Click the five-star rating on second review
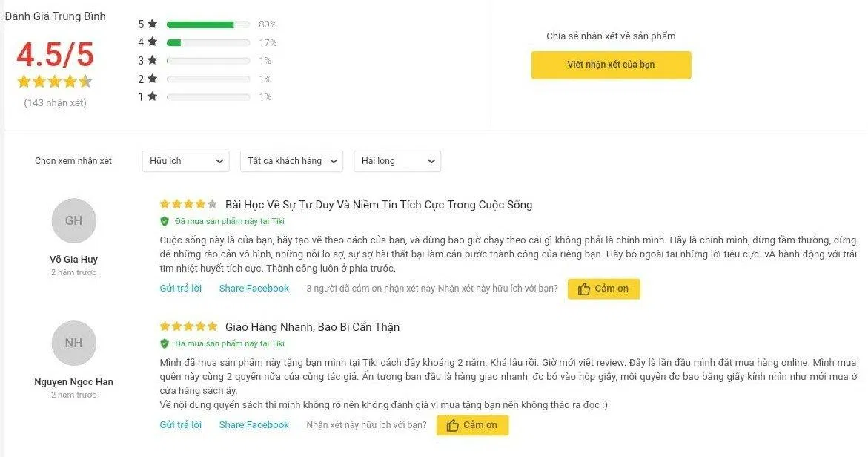This screenshot has height=457, width=868. 188,326
